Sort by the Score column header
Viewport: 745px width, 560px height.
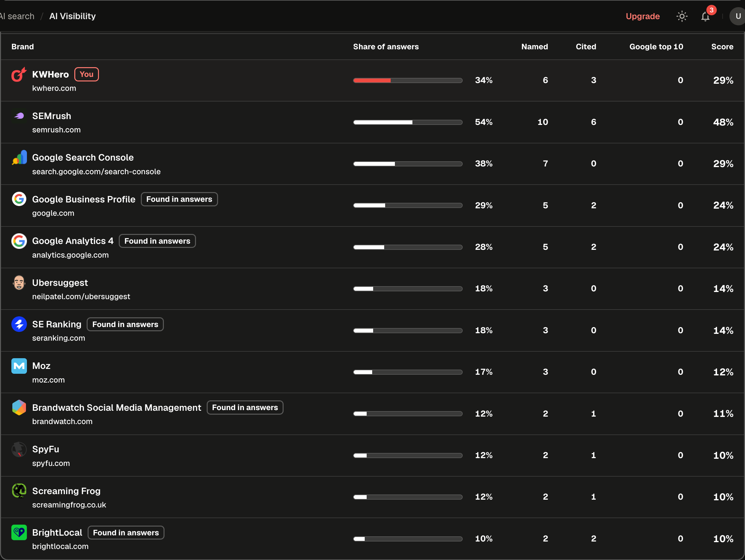[x=722, y=46]
